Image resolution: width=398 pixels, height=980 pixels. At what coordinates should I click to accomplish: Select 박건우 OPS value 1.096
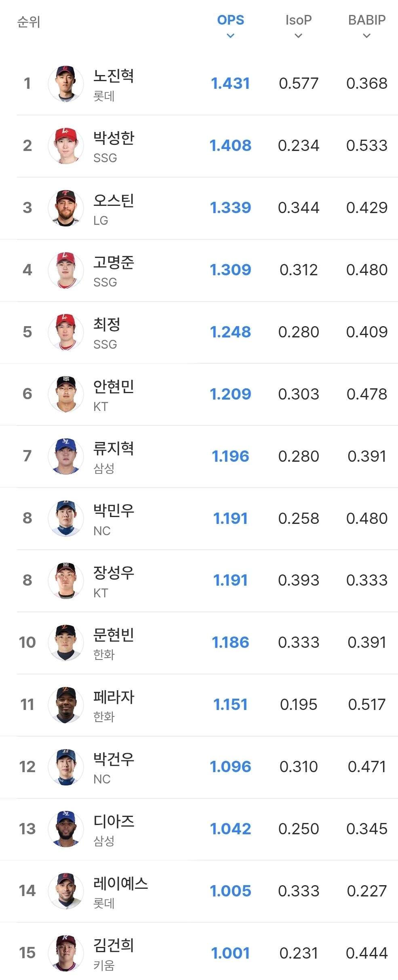pos(230,766)
